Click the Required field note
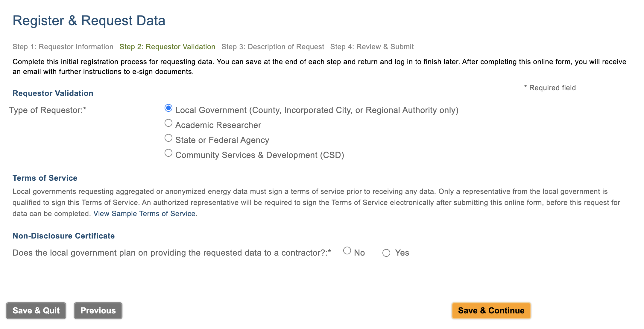Screen dimensions: 644x329 [550, 88]
